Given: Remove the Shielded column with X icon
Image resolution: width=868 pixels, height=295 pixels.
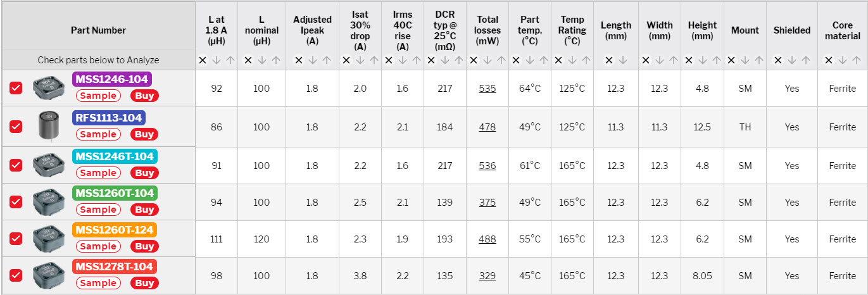Looking at the screenshot, I should [x=777, y=61].
